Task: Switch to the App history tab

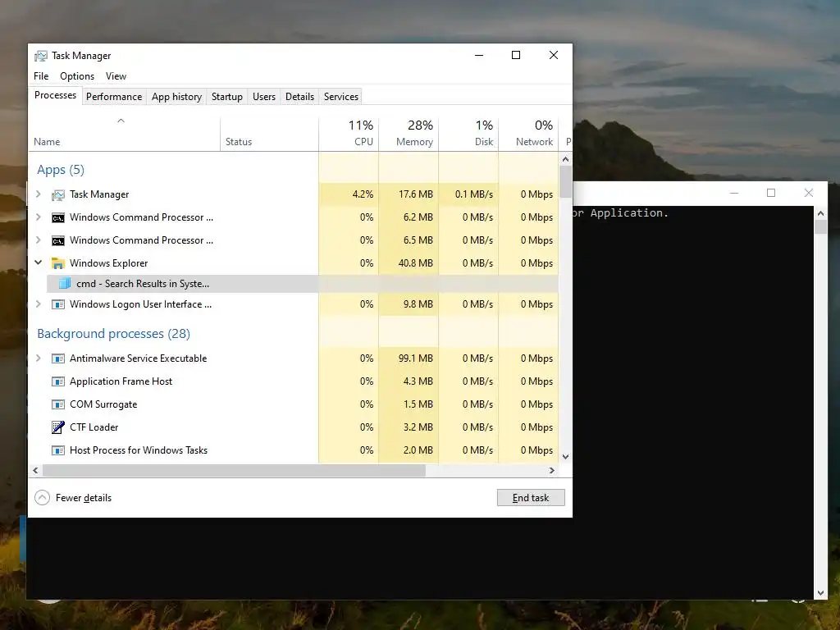Action: coord(176,97)
